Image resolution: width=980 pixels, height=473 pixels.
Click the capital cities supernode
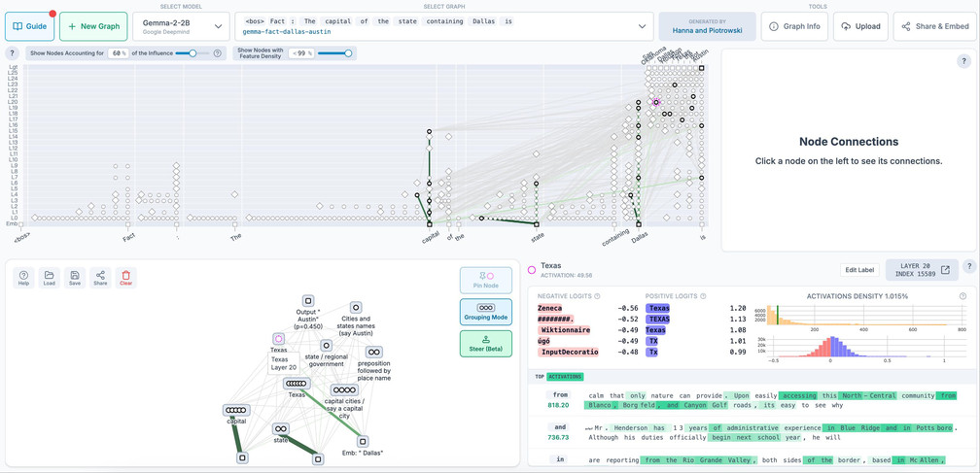(x=344, y=390)
